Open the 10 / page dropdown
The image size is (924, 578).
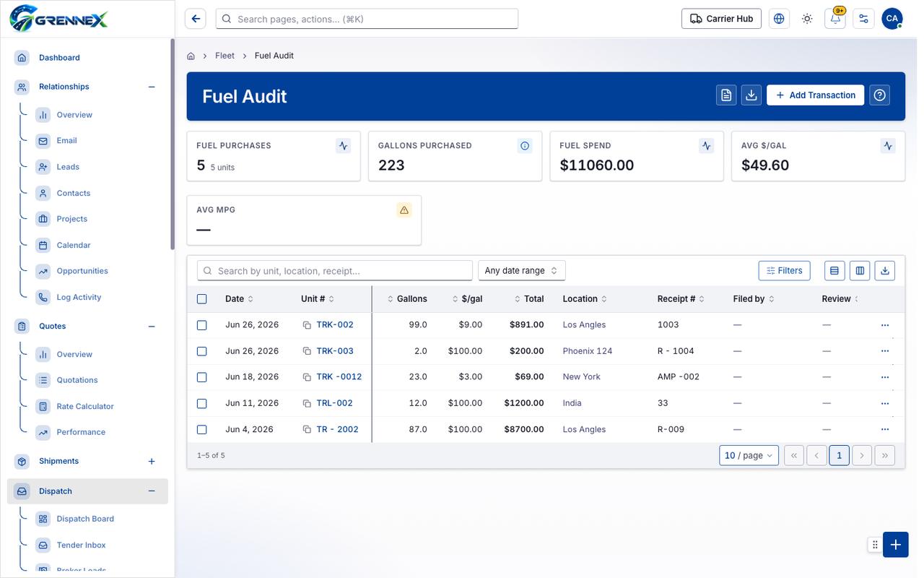[749, 455]
